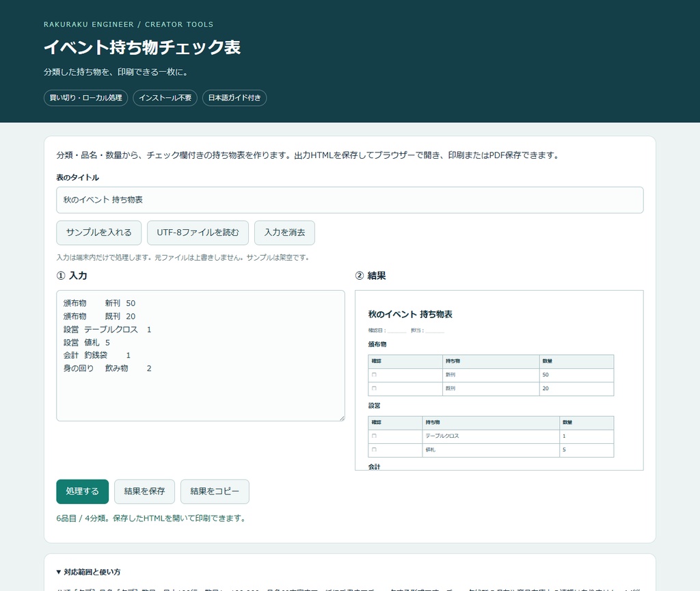Click the 日本語ガイド付き badge
This screenshot has height=591, width=700.
coord(234,98)
